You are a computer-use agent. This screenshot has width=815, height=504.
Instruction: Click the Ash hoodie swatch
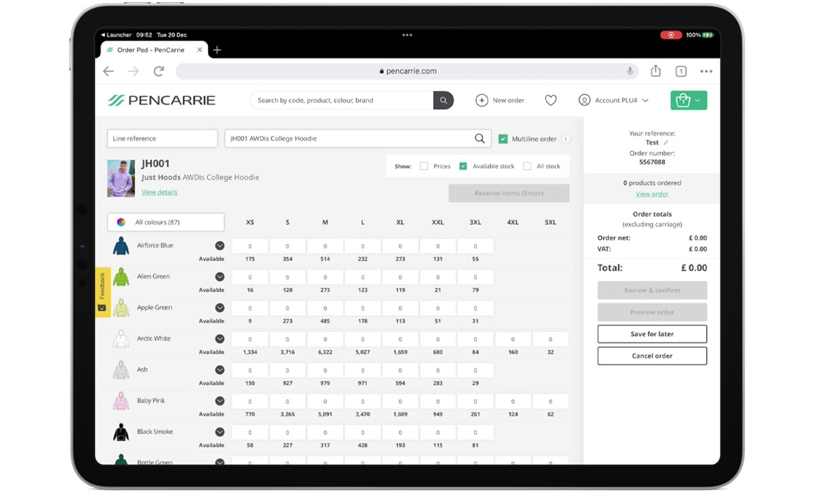(121, 370)
